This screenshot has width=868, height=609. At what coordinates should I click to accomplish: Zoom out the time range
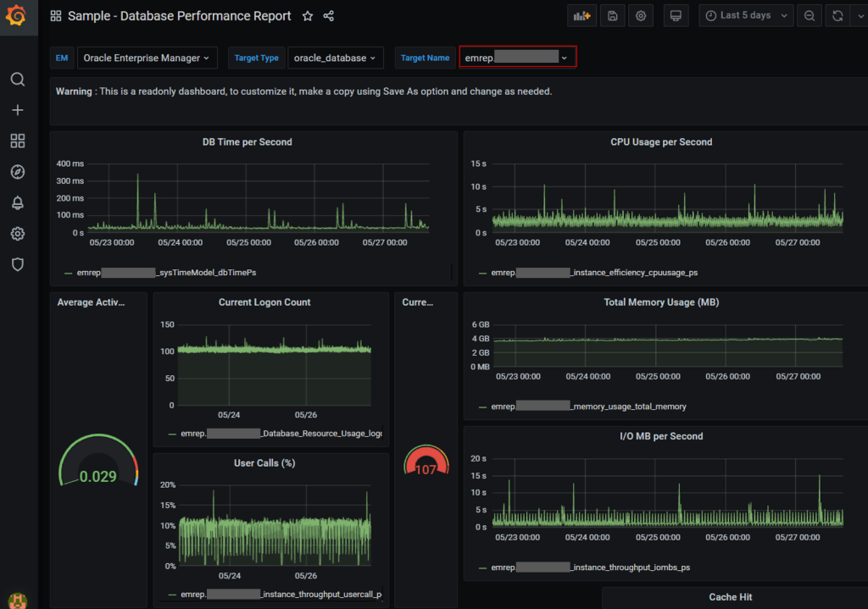(x=810, y=16)
